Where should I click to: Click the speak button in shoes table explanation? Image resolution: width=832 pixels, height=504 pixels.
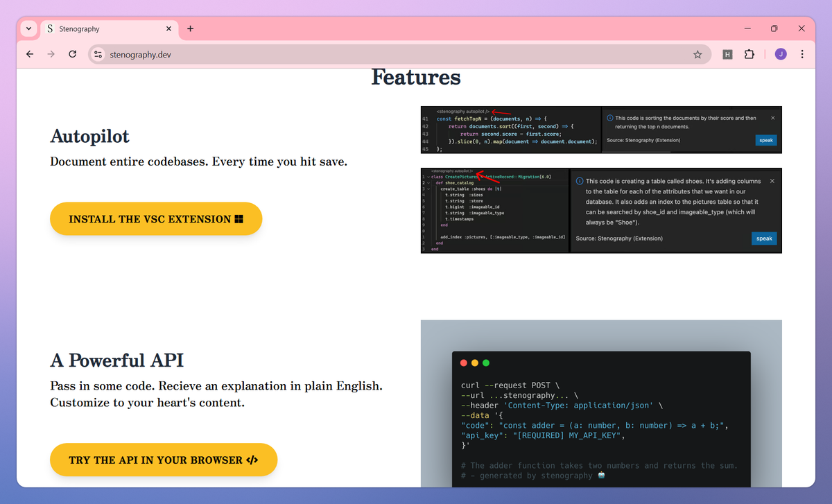[x=764, y=238]
